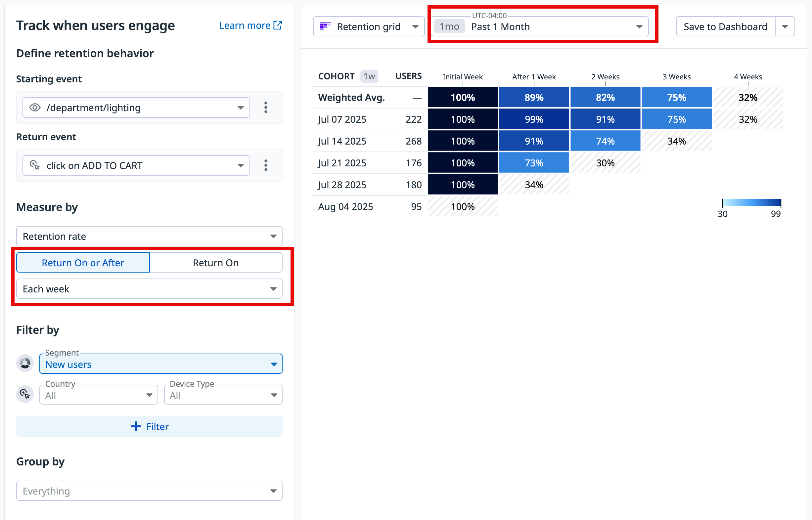Click the Retention grid chart type icon

click(x=326, y=26)
